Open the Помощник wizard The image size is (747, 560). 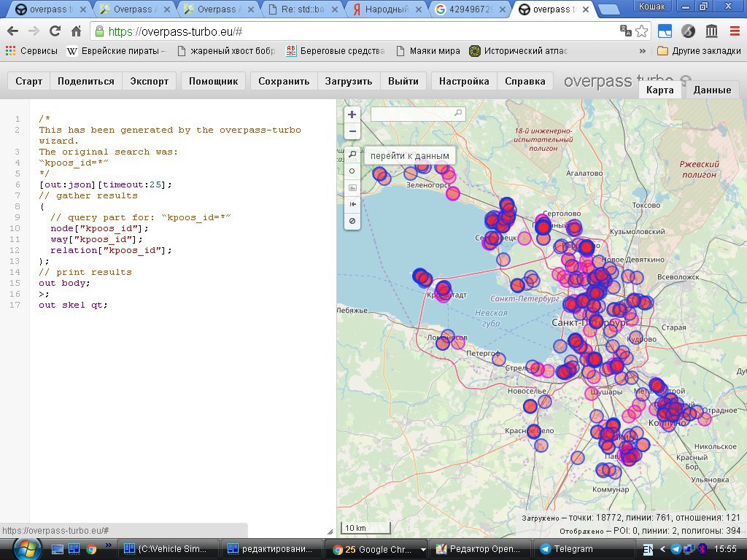click(x=214, y=81)
